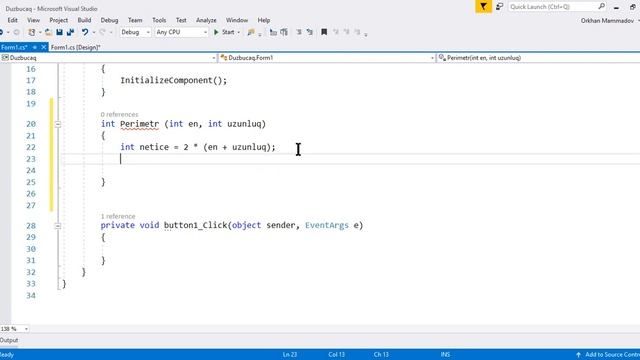Screen dimensions: 640x360
Task: Click the Quick Launch search magnifier icon
Action: (x=602, y=7)
